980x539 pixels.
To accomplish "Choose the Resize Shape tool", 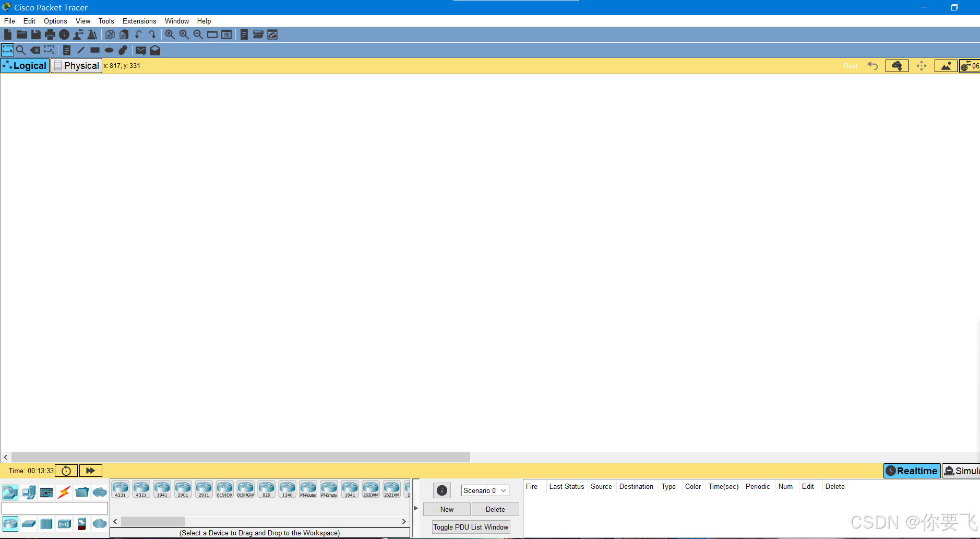I will 49,50.
